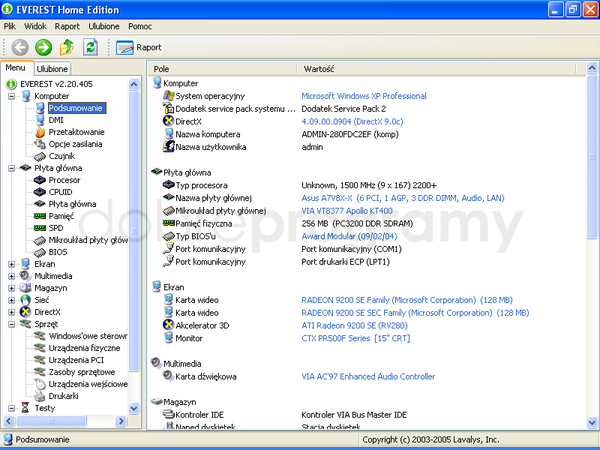Expand the Ekran tree node
Image resolution: width=600 pixels, height=450 pixels.
[x=12, y=264]
